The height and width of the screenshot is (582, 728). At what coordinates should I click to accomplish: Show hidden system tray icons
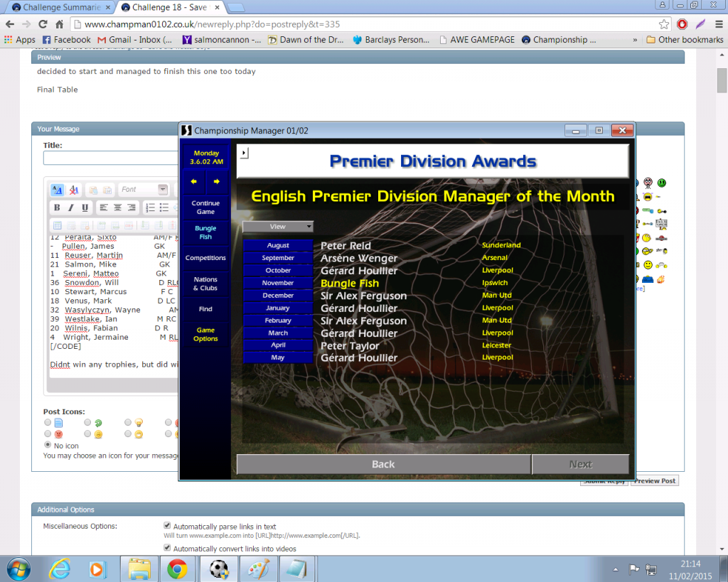coord(616,569)
